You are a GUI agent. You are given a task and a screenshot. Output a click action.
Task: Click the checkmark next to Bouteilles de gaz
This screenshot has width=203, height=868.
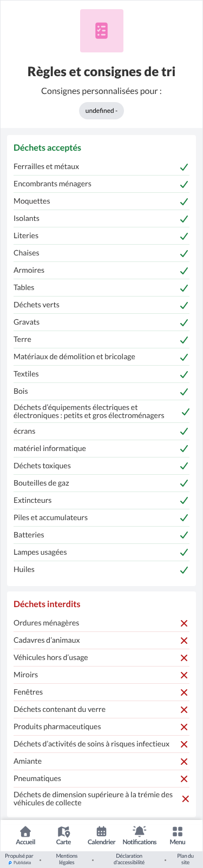(184, 483)
